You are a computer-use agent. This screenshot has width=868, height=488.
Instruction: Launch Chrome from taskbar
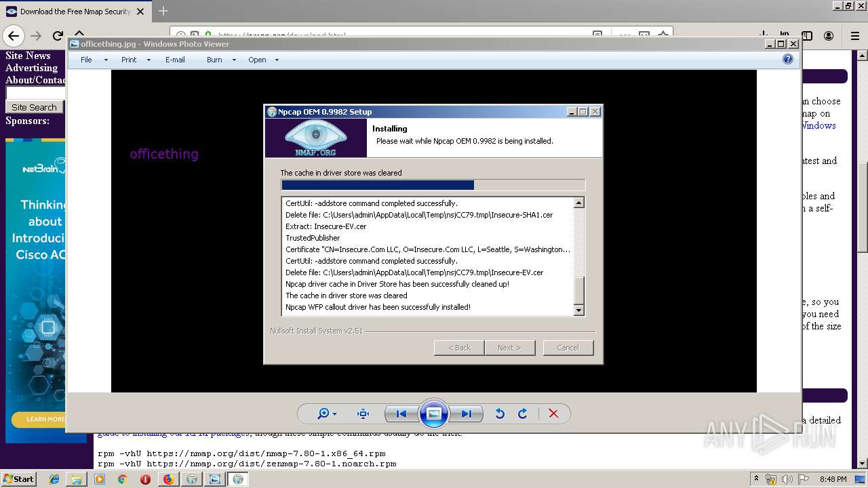pos(122,479)
